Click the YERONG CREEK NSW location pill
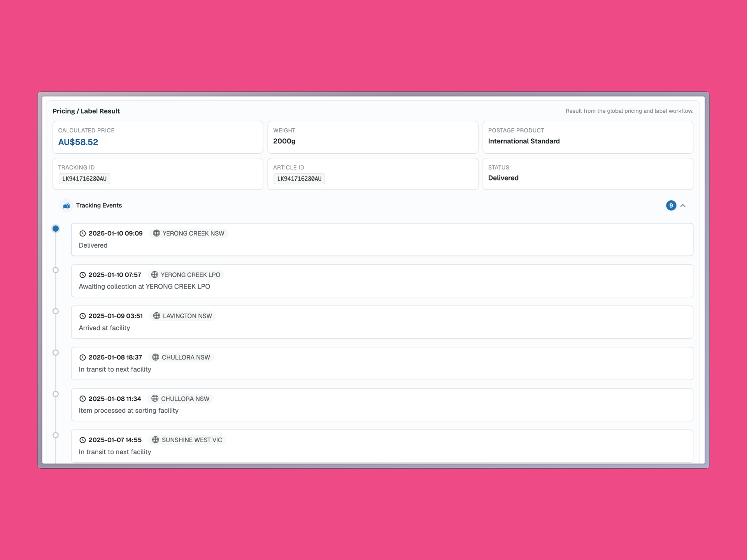This screenshot has height=560, width=747. pyautogui.click(x=189, y=233)
